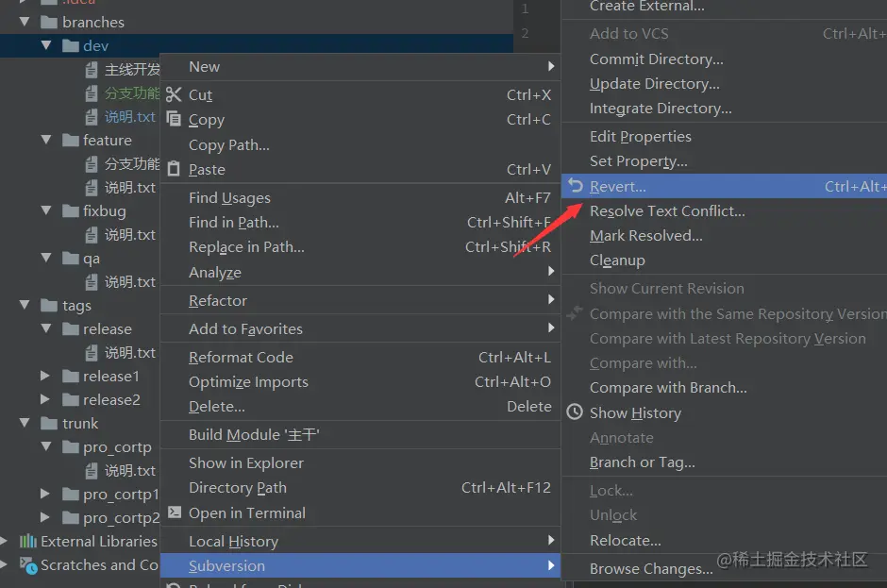887x588 pixels.
Task: Select Find Usages menu entry
Action: click(360, 197)
